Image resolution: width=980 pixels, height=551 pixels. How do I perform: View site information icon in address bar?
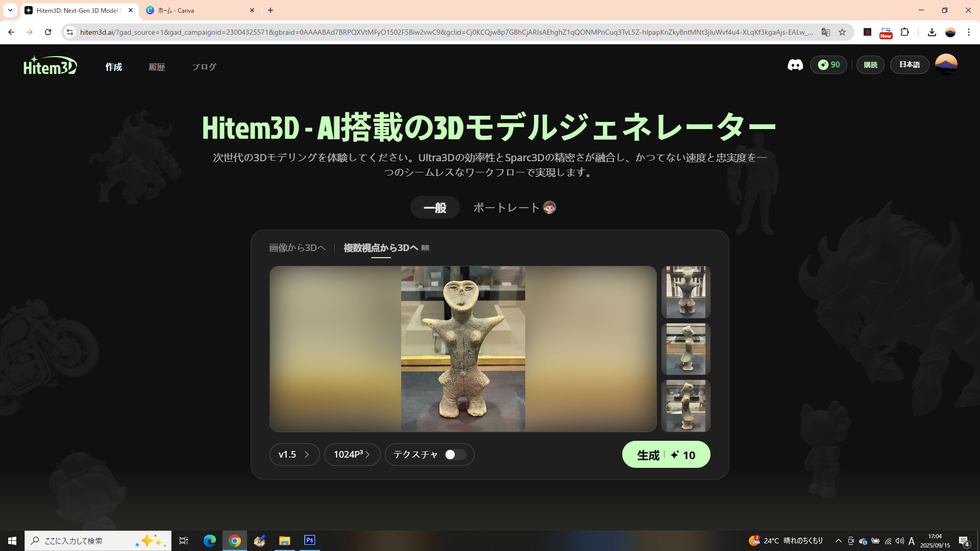(70, 32)
